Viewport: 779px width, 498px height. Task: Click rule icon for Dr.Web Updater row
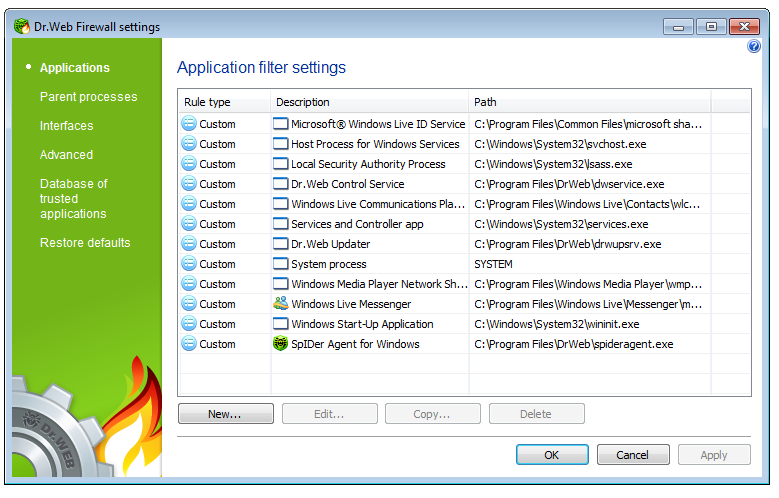coord(189,244)
